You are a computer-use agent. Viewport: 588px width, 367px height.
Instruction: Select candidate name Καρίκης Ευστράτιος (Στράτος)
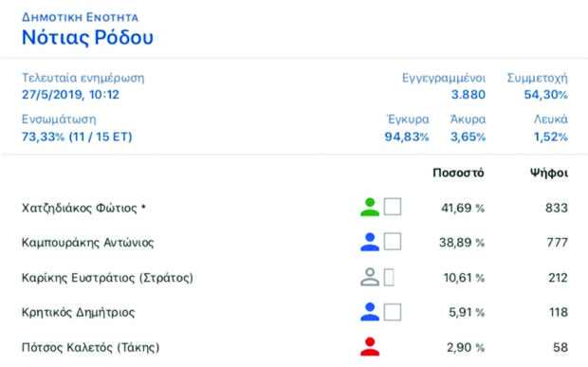click(107, 278)
